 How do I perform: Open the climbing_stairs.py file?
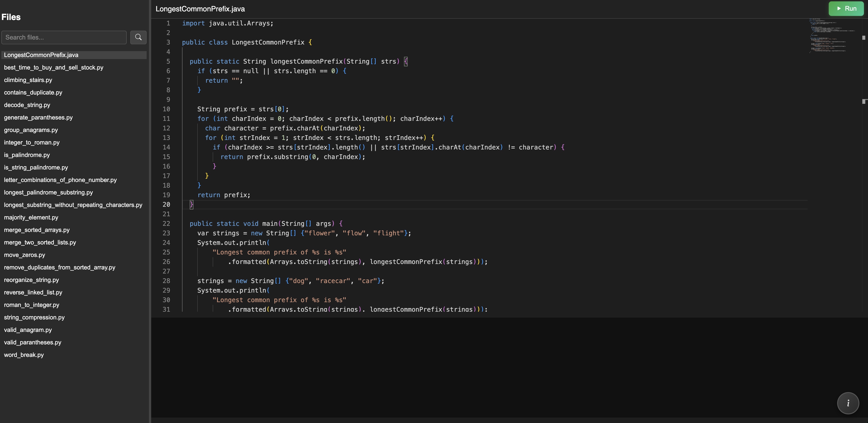(x=28, y=80)
